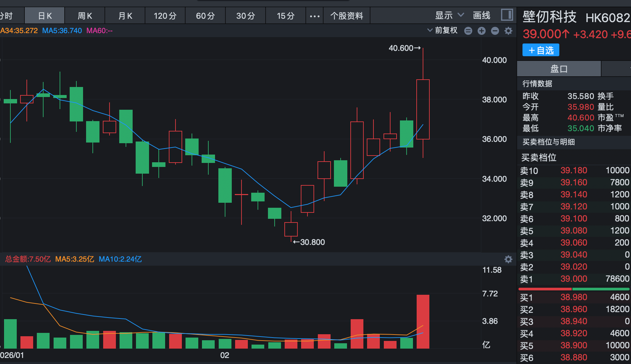Click the zoom out minus icon on chart
The width and height of the screenshot is (631, 364).
click(495, 31)
